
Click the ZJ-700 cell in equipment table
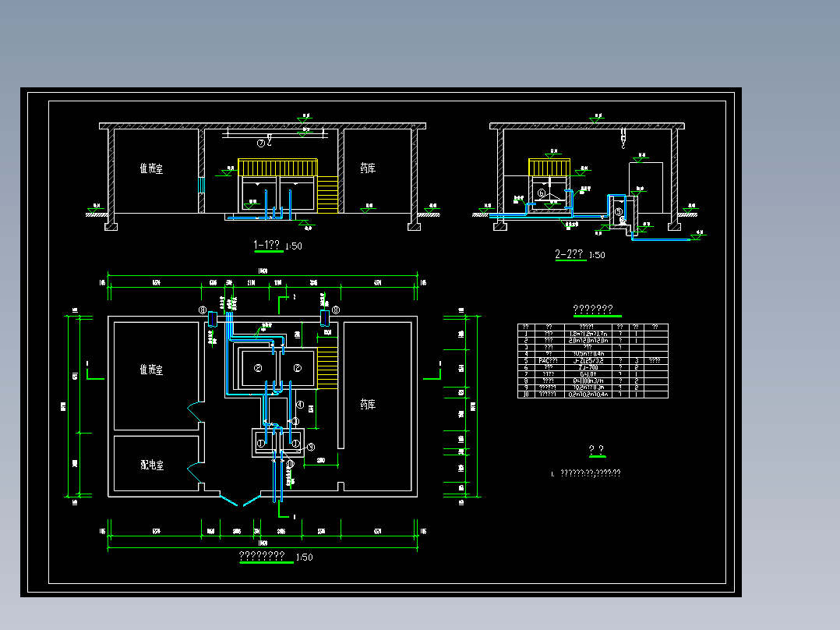[x=588, y=367]
